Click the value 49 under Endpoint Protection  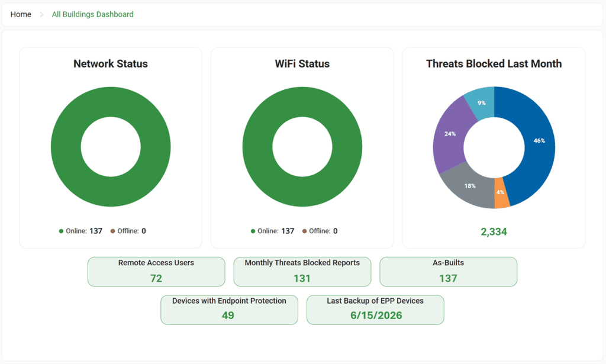point(228,315)
